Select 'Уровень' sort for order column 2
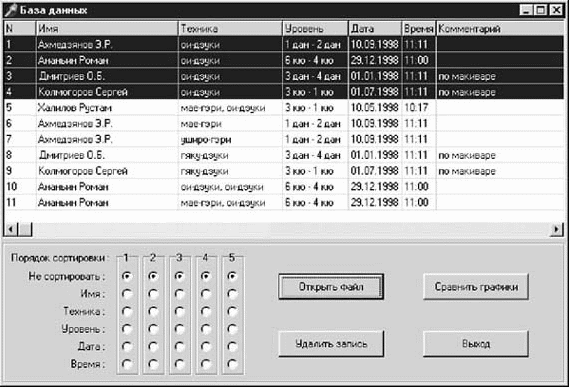 [153, 329]
